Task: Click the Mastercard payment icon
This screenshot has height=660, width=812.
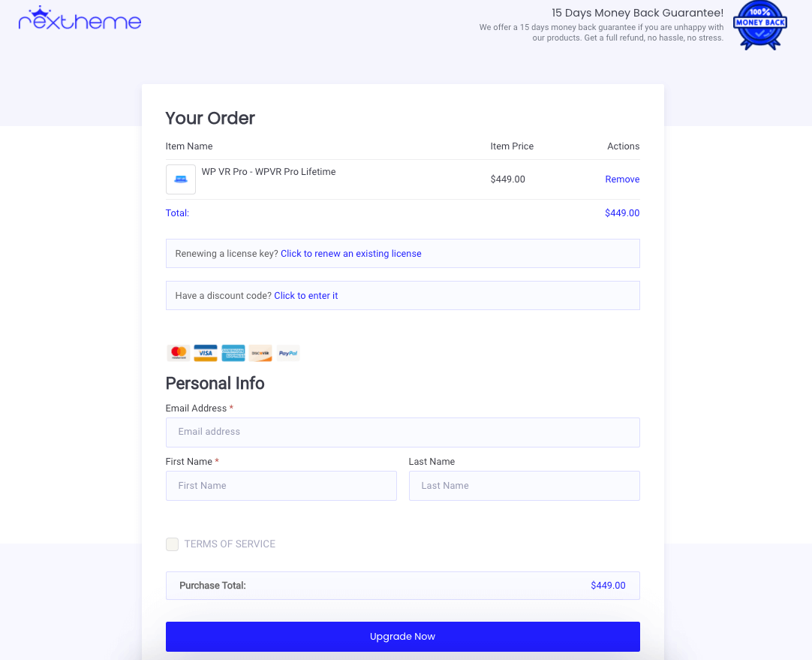Action: pos(179,354)
